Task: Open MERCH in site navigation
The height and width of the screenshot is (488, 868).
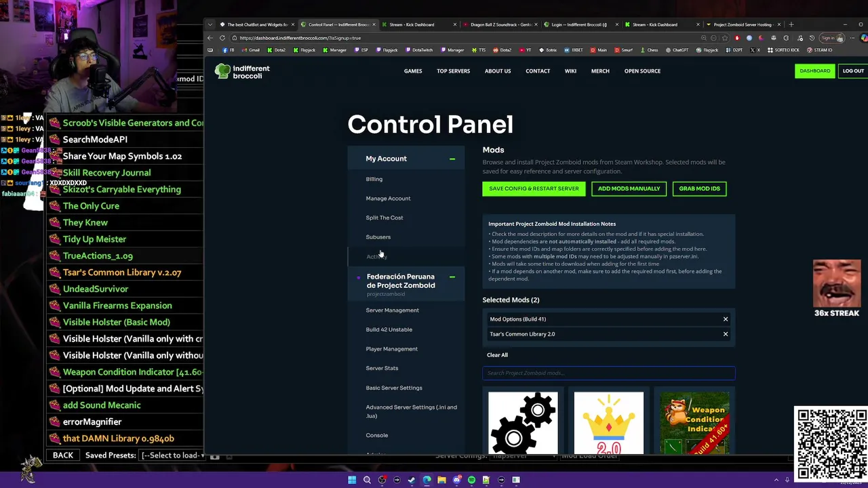Action: pyautogui.click(x=600, y=71)
